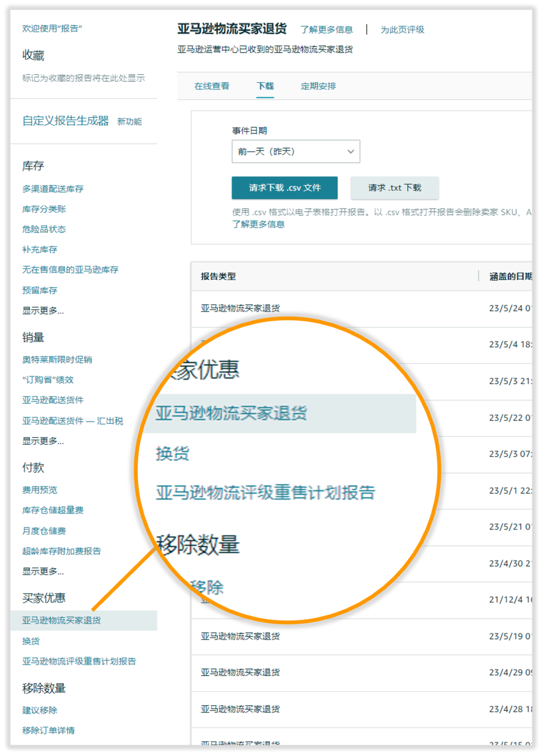
Task: Open 亚马逊配送货件 — 汇出税 report
Action: tap(72, 421)
